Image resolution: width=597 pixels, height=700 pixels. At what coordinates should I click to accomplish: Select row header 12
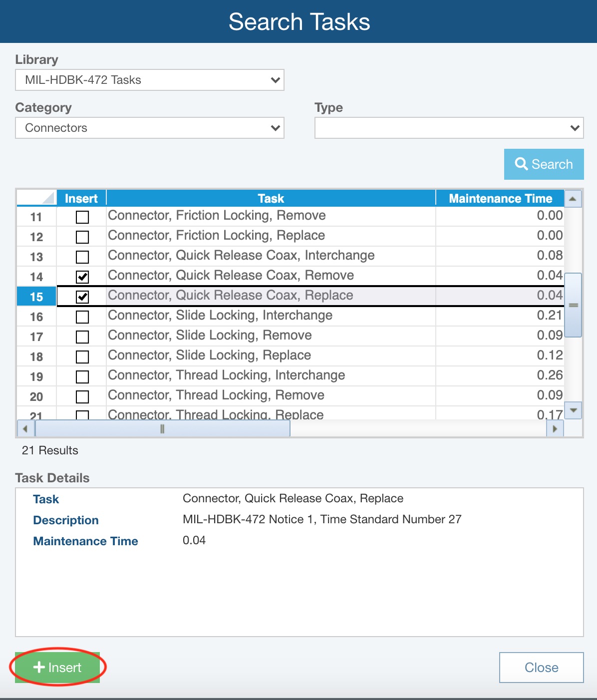click(36, 237)
